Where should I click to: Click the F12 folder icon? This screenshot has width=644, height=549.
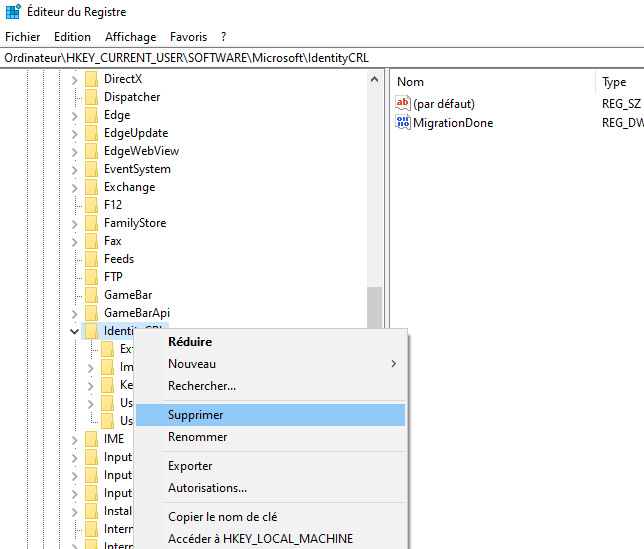click(91, 205)
